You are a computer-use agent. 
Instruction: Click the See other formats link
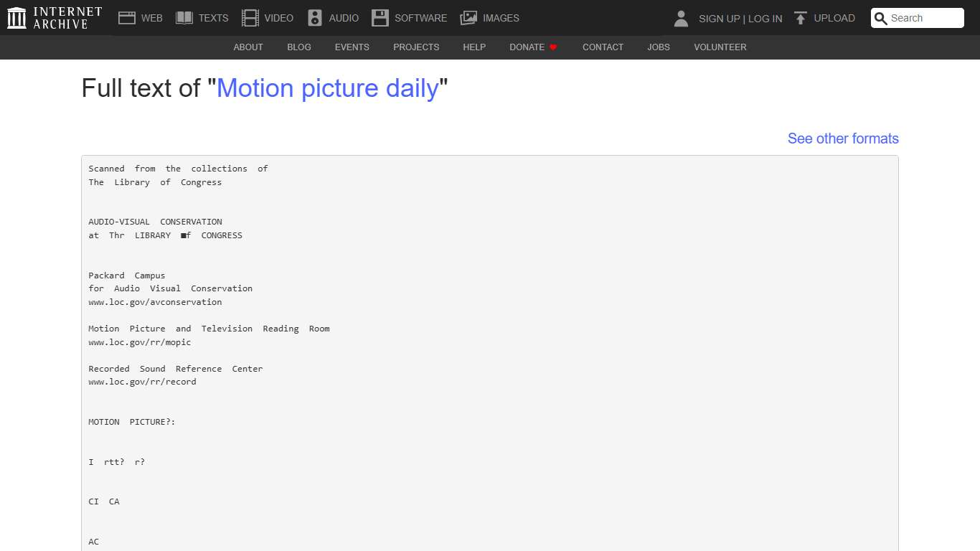843,138
